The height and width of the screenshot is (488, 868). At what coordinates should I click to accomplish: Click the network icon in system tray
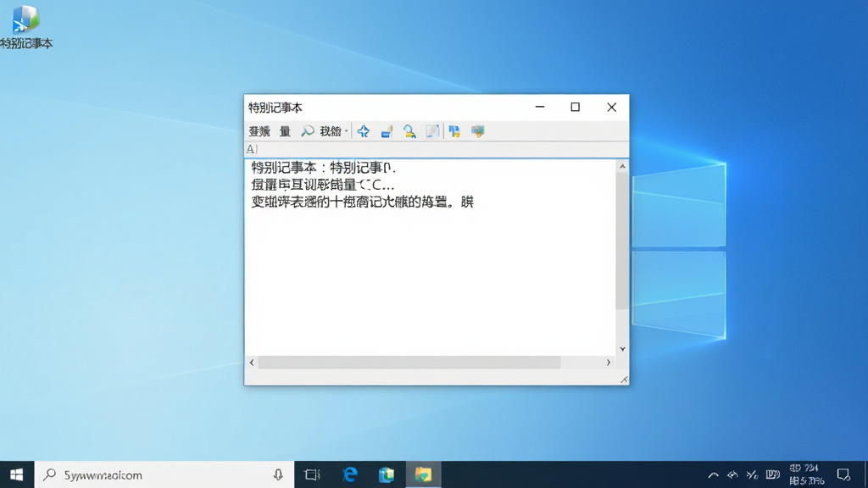click(x=732, y=474)
